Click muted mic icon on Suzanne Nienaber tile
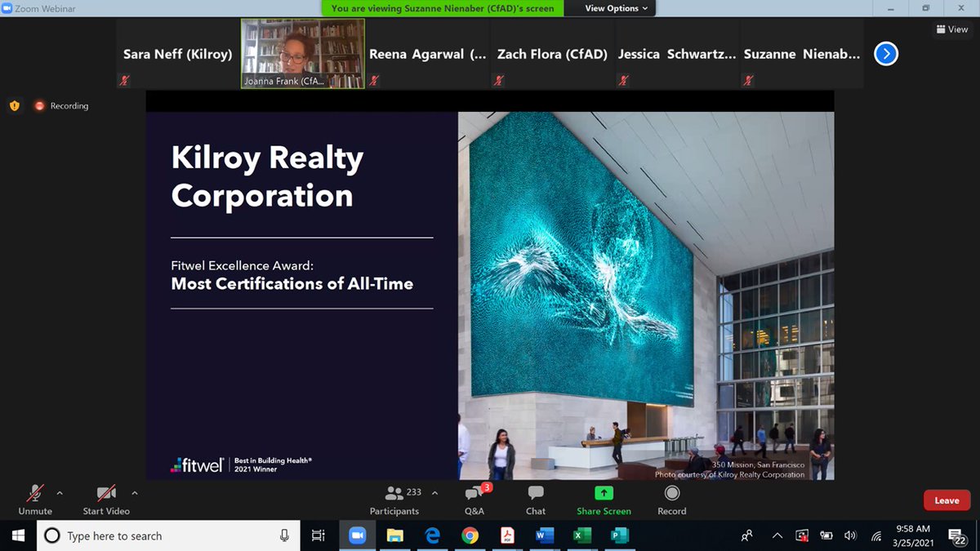 point(748,81)
